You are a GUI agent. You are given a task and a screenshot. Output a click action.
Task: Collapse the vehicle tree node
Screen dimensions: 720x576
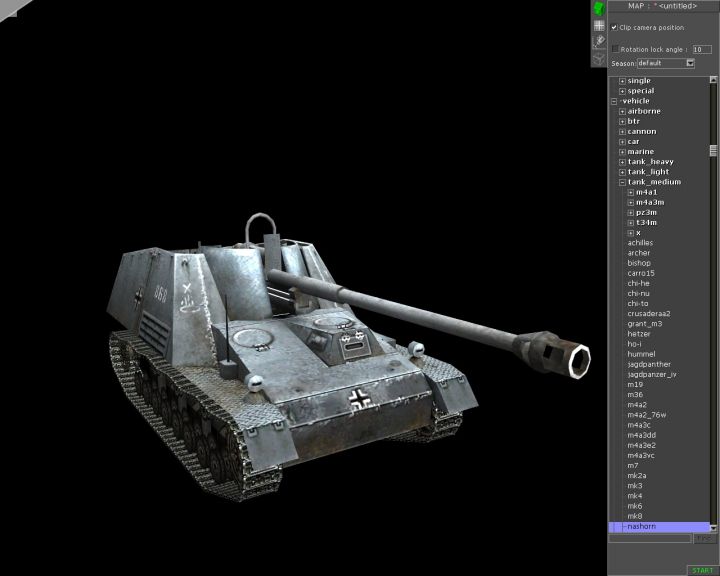(x=615, y=101)
